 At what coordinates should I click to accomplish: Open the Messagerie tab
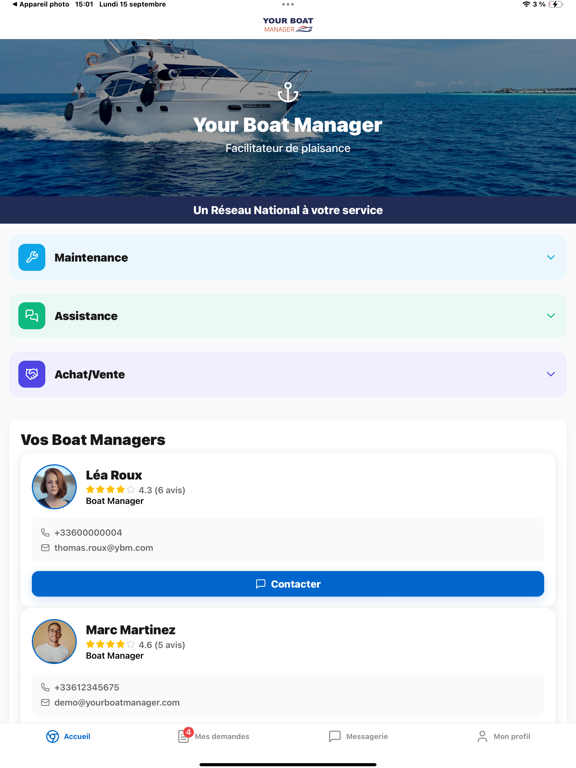tap(358, 736)
